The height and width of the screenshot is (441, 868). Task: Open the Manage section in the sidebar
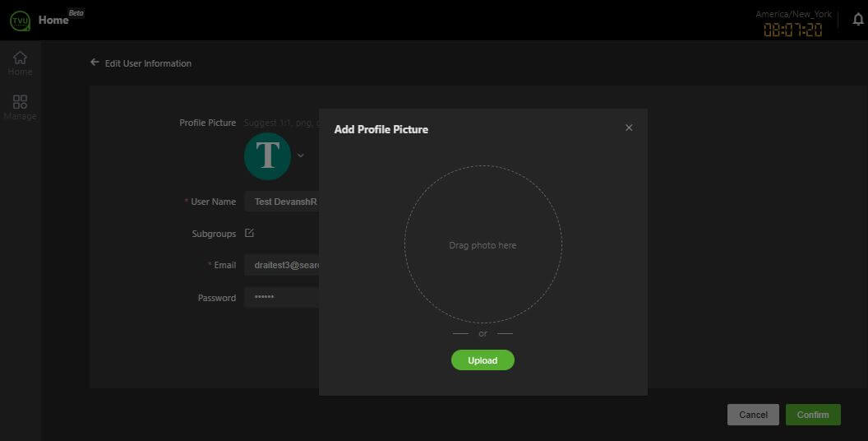[x=20, y=107]
